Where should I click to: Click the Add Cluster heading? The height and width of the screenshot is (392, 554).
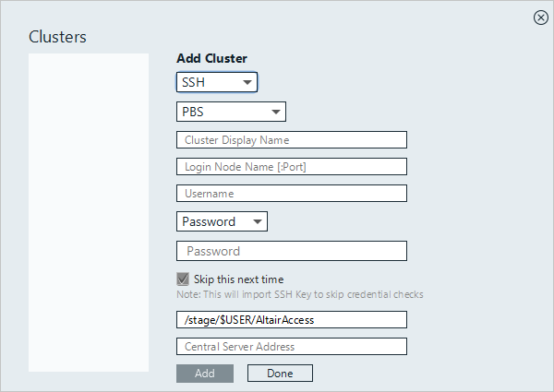211,58
